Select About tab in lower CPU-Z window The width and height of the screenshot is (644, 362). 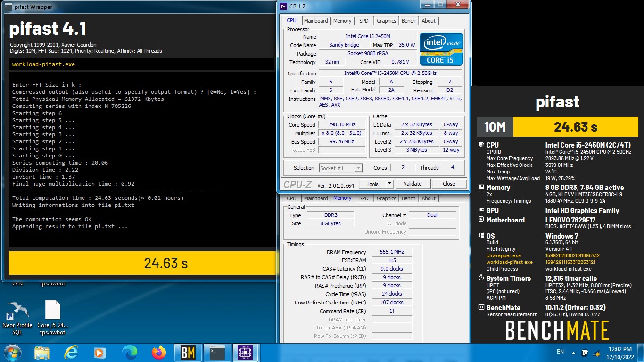point(429,198)
